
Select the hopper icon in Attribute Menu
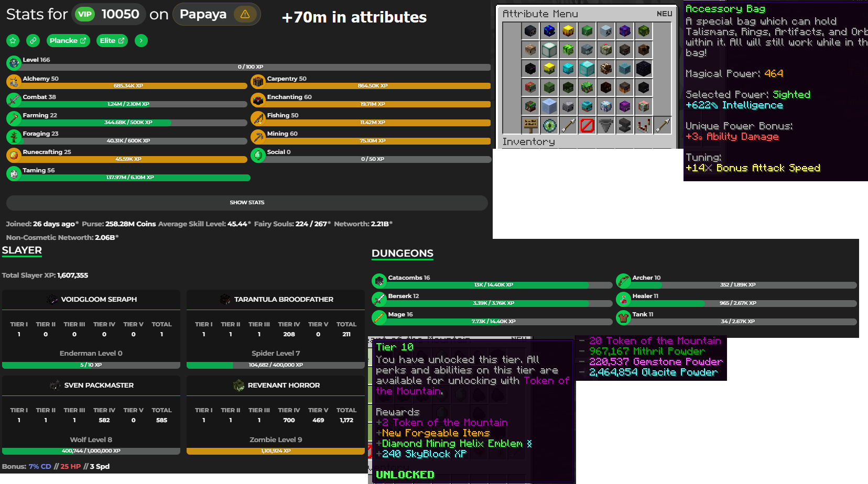tap(606, 125)
